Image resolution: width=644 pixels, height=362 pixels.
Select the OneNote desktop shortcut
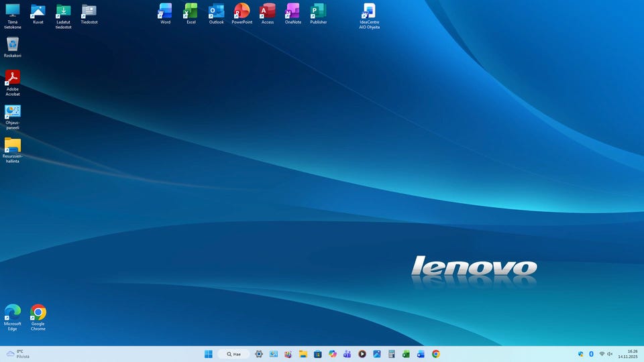pyautogui.click(x=293, y=14)
